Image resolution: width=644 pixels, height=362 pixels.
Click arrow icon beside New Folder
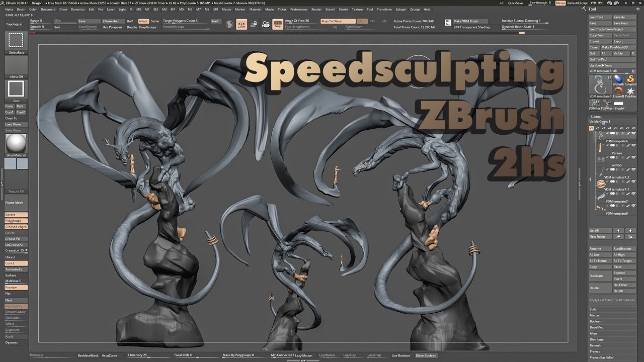(618, 236)
